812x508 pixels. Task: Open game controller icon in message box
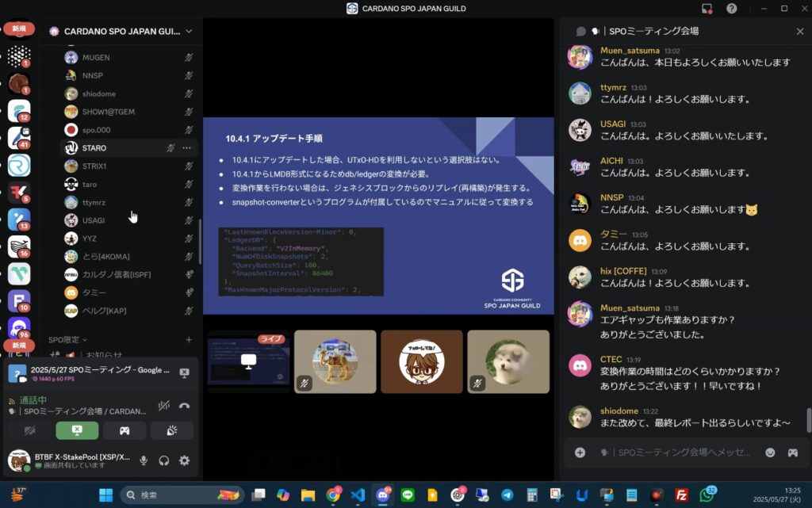coord(793,453)
